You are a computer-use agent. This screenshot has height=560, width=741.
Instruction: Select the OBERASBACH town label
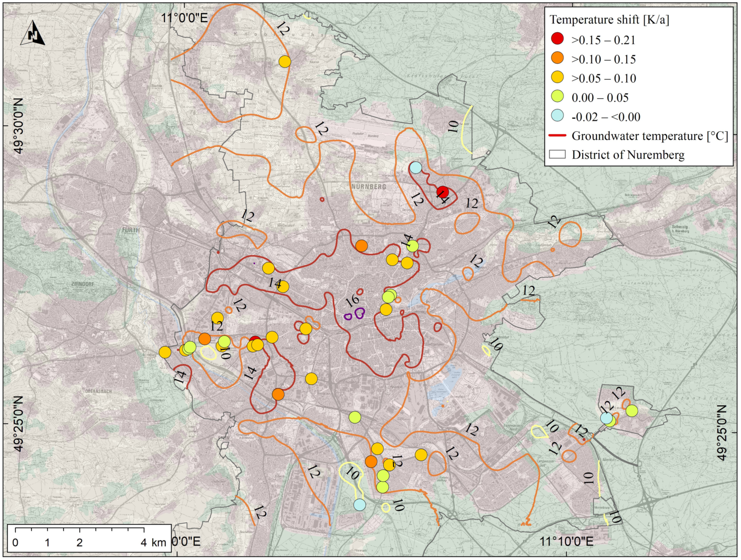coord(98,391)
